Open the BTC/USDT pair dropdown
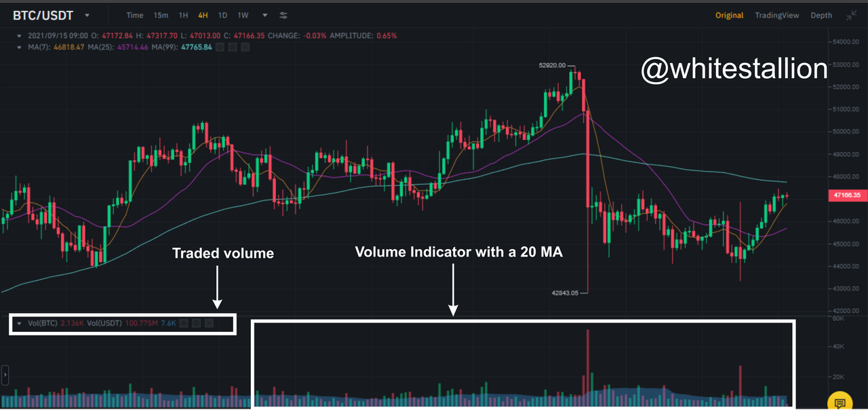The image size is (868, 410). coord(87,15)
